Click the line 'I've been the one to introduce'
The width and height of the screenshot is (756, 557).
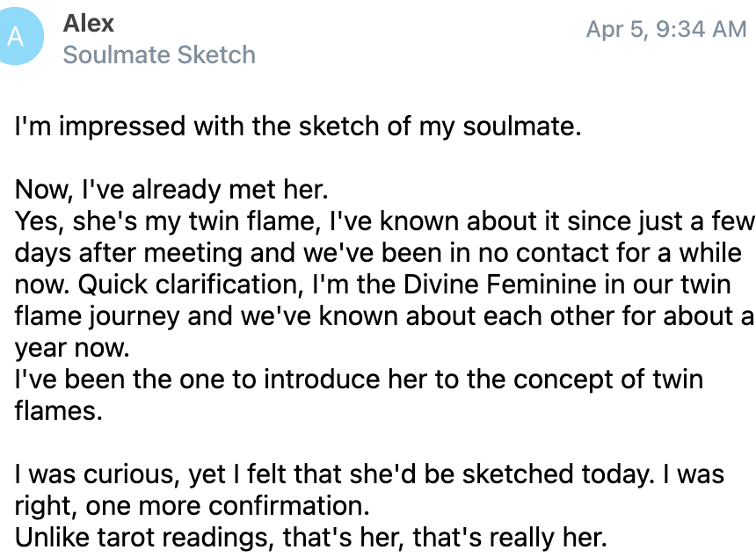point(359,380)
